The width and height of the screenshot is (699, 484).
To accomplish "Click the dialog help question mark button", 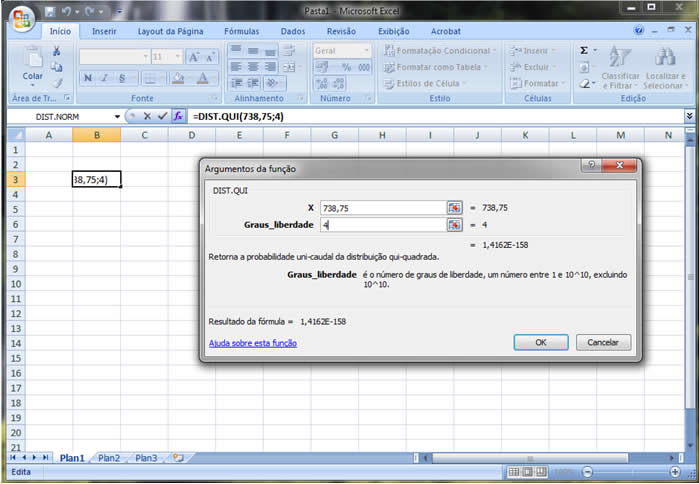I will [591, 168].
